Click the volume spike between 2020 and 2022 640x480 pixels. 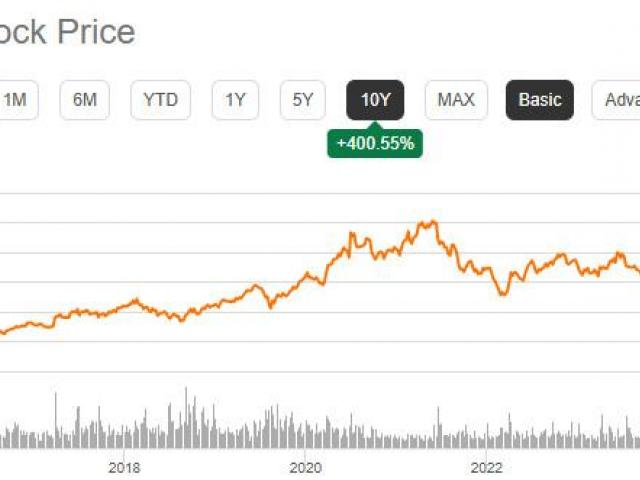pos(436,412)
